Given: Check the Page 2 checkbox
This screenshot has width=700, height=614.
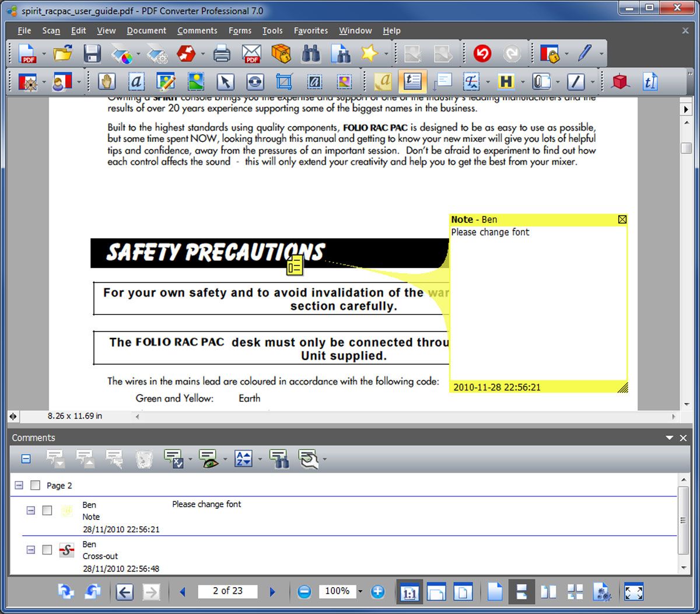Looking at the screenshot, I should click(x=36, y=486).
